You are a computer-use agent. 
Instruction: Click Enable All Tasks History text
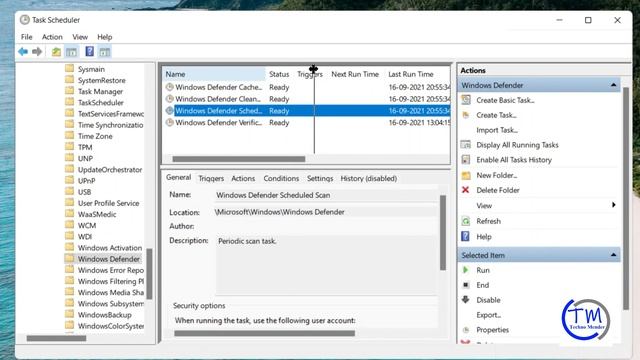pos(514,160)
